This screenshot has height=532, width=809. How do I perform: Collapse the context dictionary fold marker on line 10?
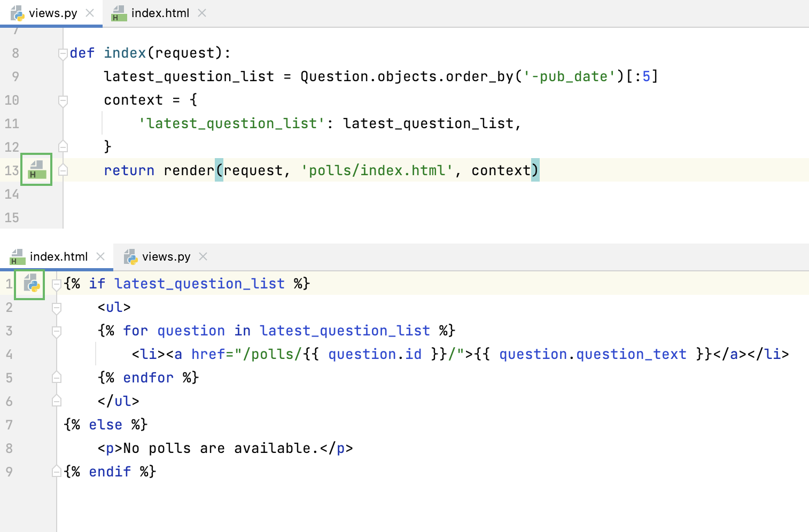tap(63, 99)
